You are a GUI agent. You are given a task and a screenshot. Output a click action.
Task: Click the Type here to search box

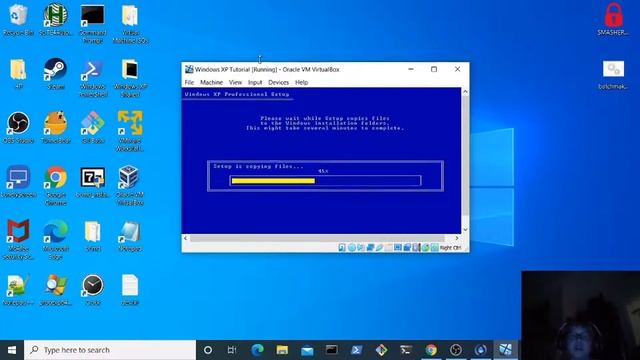pyautogui.click(x=110, y=350)
